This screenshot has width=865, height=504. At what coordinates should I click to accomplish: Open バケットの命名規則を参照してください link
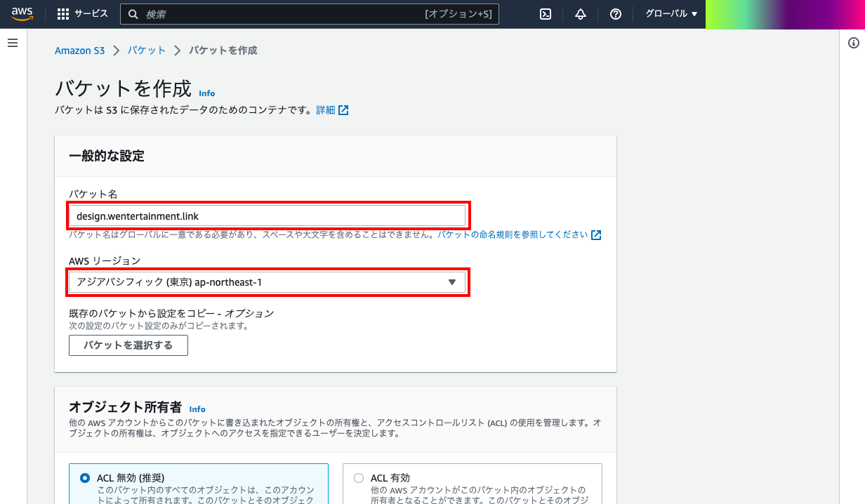[x=513, y=234]
